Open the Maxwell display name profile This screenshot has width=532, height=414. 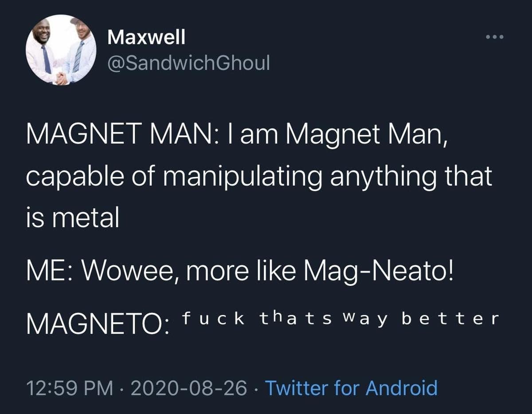146,38
